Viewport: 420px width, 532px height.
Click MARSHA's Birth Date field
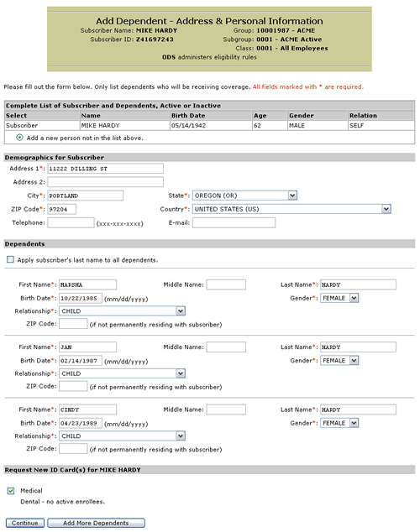pos(81,298)
